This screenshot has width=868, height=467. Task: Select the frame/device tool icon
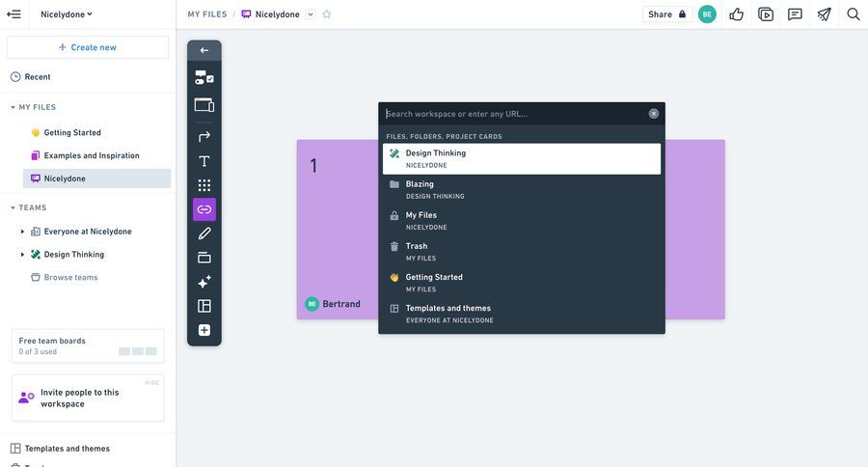point(204,105)
